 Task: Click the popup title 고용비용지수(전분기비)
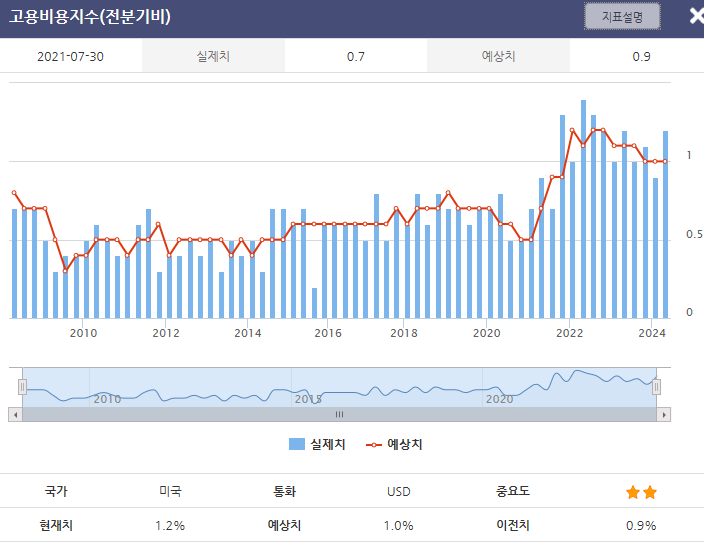click(90, 17)
